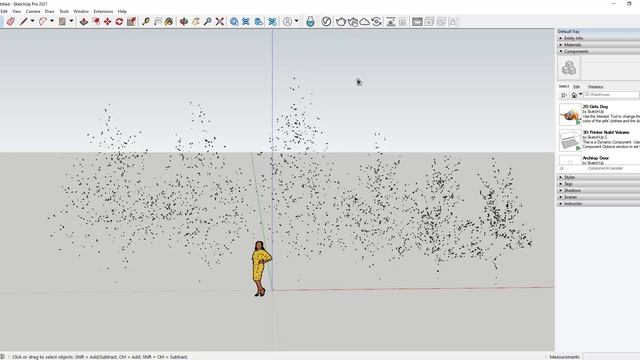This screenshot has width=640, height=360.
Task: Select the Push/Pull tool
Action: tap(84, 22)
